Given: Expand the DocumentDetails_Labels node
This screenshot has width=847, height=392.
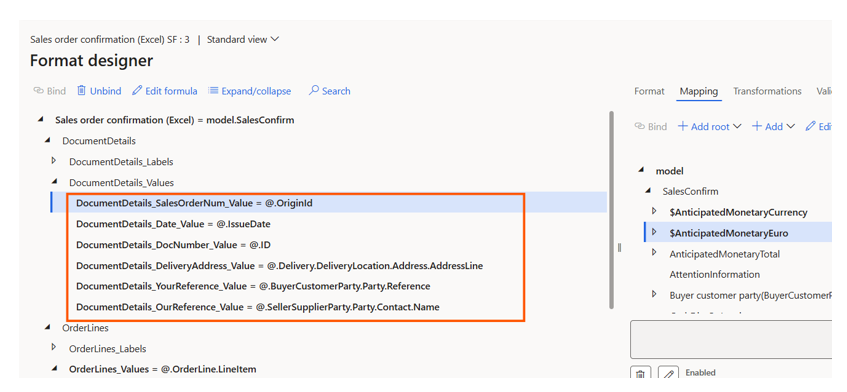Looking at the screenshot, I should pyautogui.click(x=53, y=161).
